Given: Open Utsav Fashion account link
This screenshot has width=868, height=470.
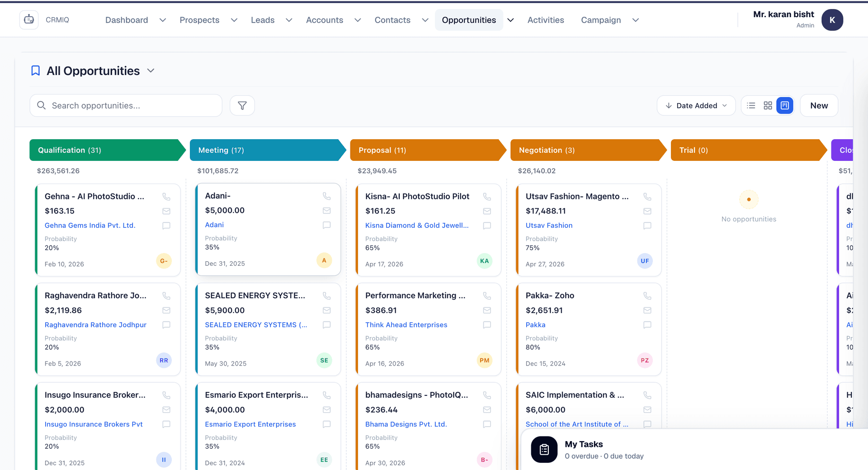Looking at the screenshot, I should click(549, 226).
